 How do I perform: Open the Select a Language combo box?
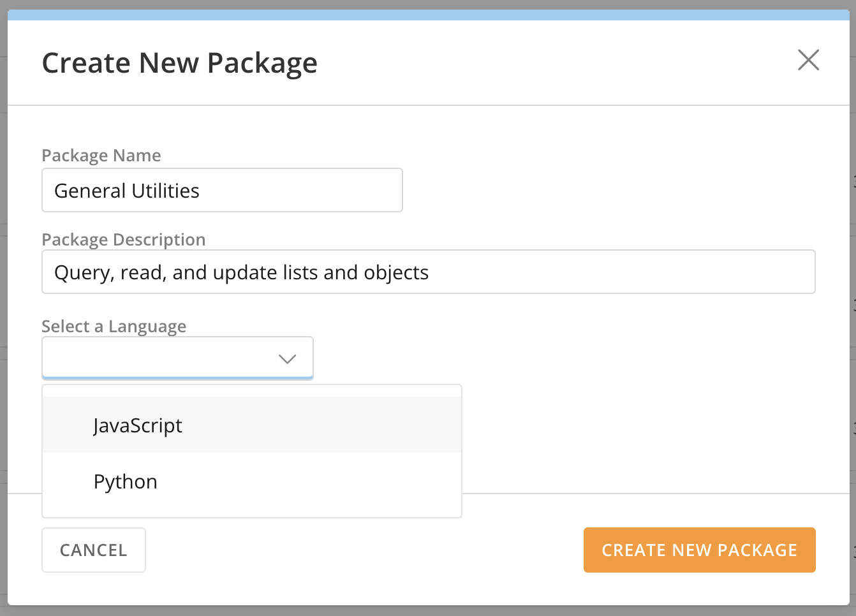pyautogui.click(x=159, y=358)
